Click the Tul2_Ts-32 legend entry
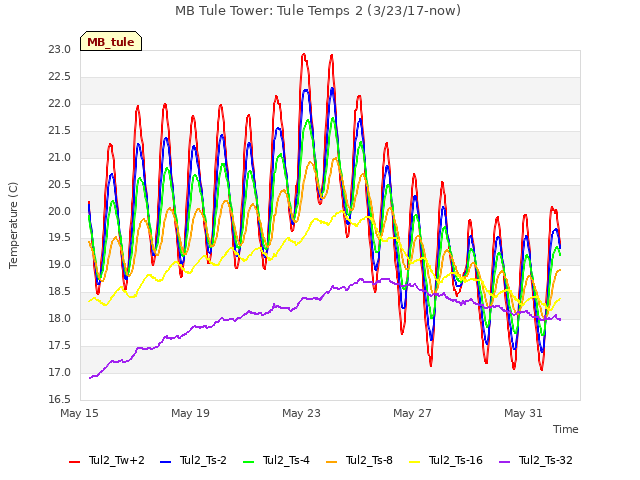640x480 pixels. (x=536, y=460)
